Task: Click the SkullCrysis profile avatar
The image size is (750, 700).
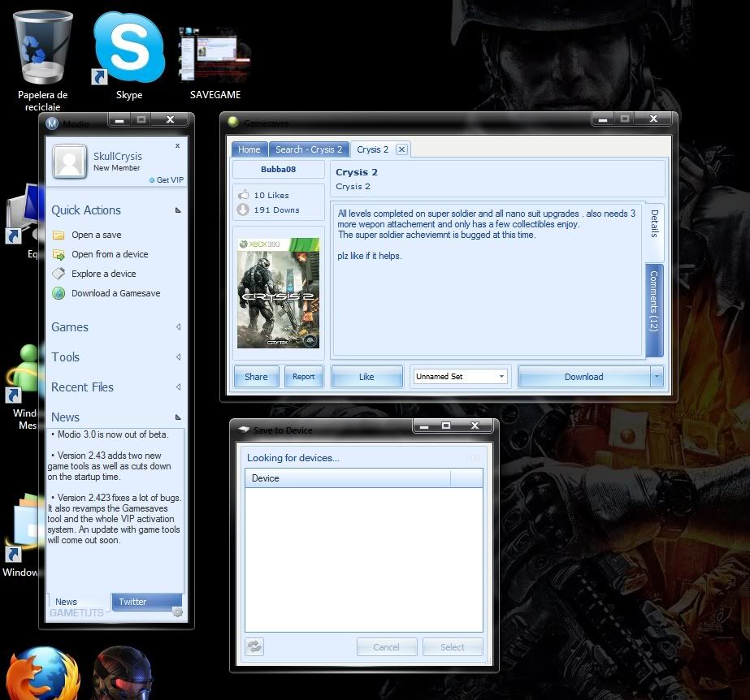Action: [x=69, y=162]
